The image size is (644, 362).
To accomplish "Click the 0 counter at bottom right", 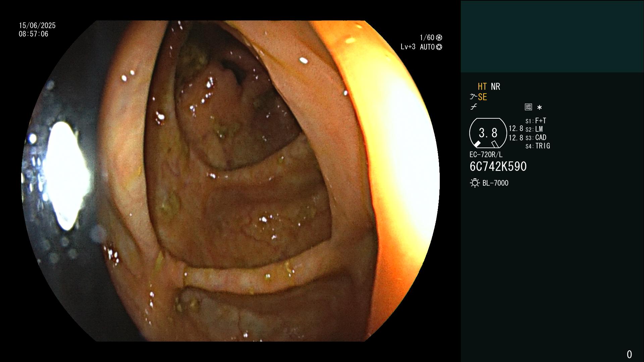I will coord(629,354).
